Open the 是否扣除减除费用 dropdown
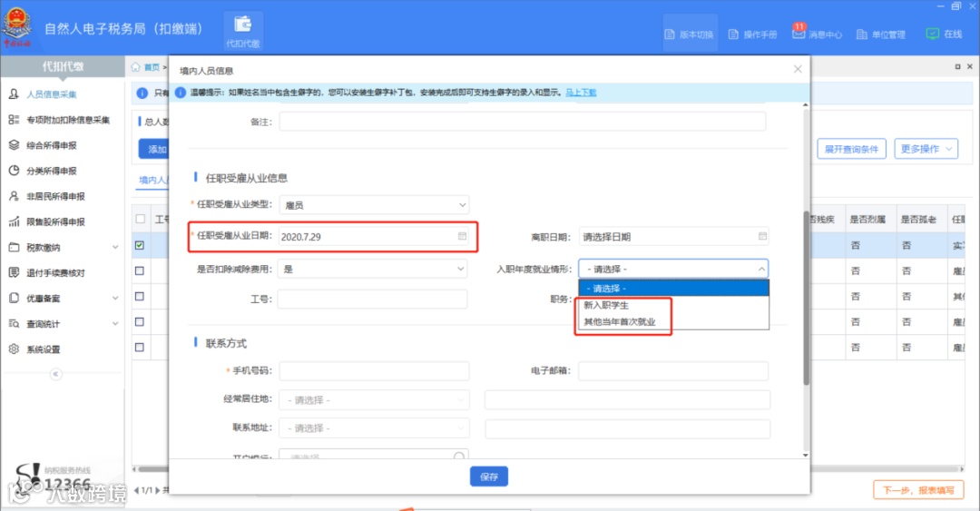The height and width of the screenshot is (511, 980). tap(373, 269)
